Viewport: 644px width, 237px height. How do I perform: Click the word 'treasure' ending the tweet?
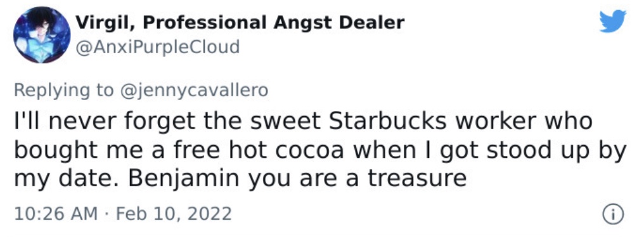pyautogui.click(x=417, y=179)
